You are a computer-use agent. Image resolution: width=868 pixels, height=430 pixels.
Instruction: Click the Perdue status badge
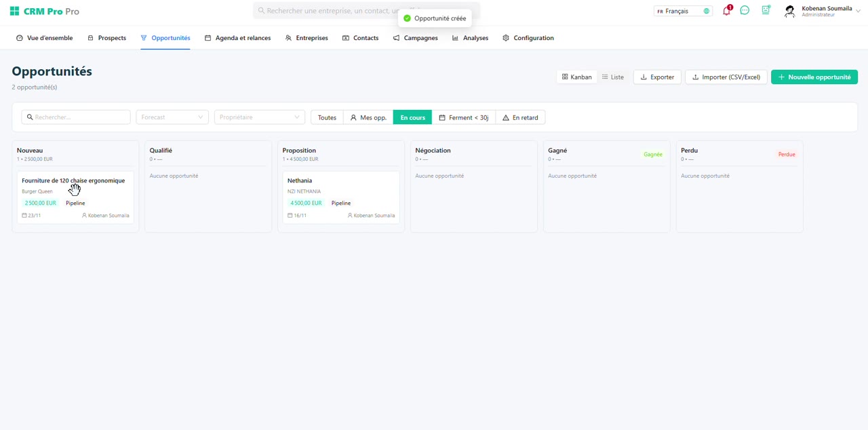tap(787, 155)
